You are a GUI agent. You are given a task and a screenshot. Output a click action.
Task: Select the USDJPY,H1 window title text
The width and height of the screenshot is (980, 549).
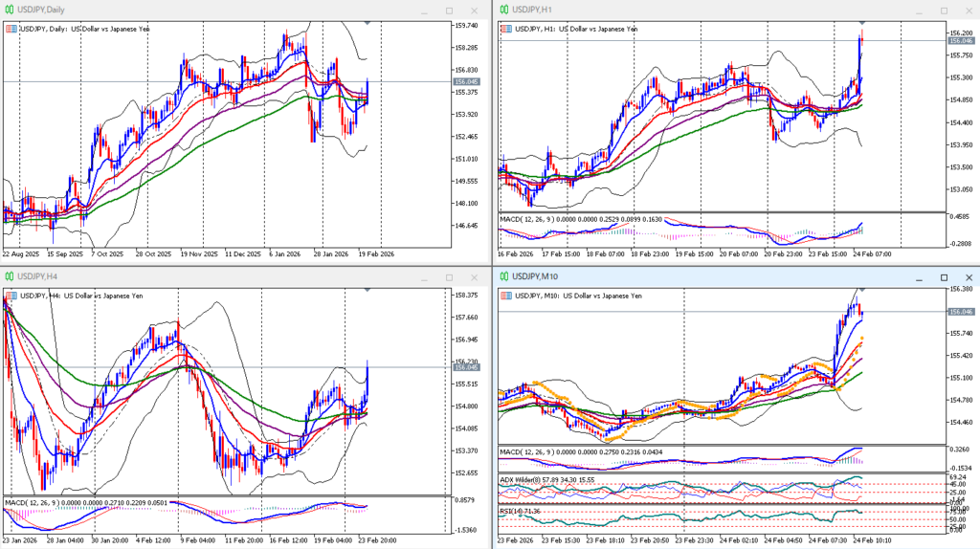[x=533, y=10]
